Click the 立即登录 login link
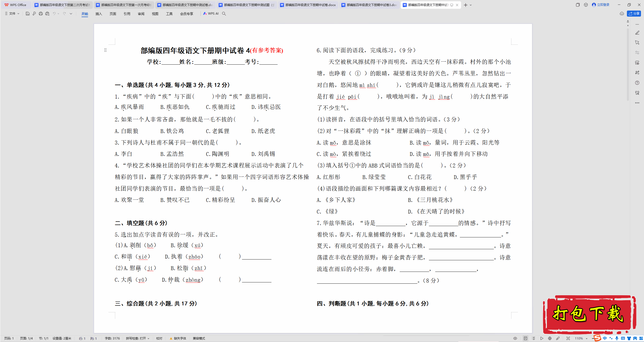Viewport: 644px width, 342px height. [x=601, y=5]
